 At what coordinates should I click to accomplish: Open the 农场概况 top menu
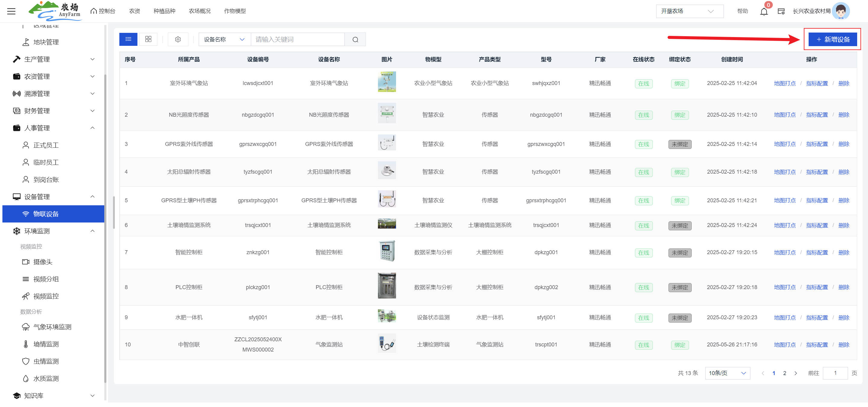click(x=200, y=11)
